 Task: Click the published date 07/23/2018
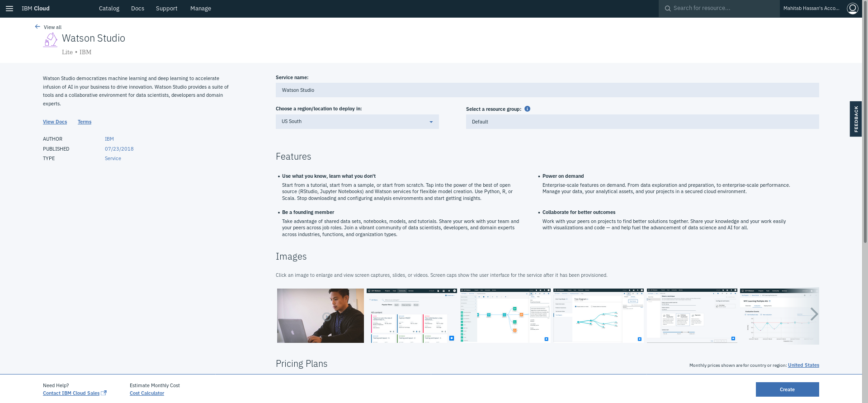pyautogui.click(x=119, y=149)
